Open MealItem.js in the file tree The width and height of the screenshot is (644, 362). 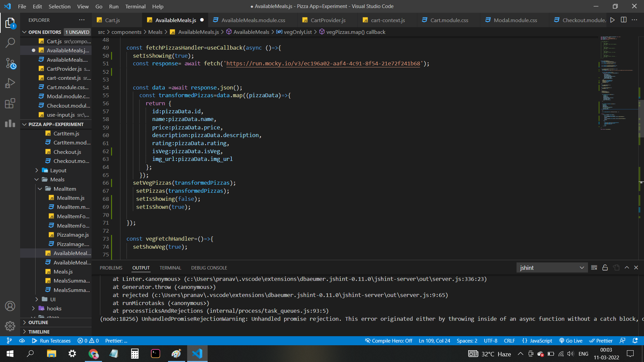point(70,198)
